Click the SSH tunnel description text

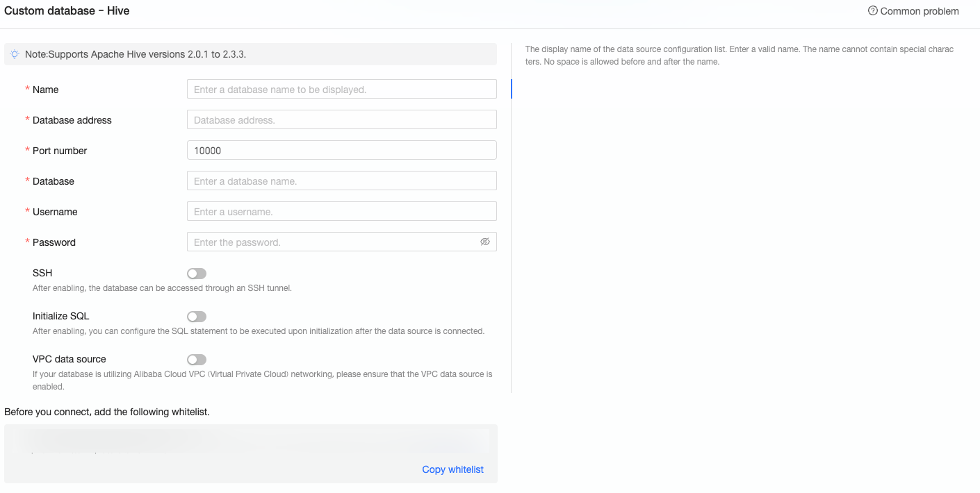[x=162, y=287]
